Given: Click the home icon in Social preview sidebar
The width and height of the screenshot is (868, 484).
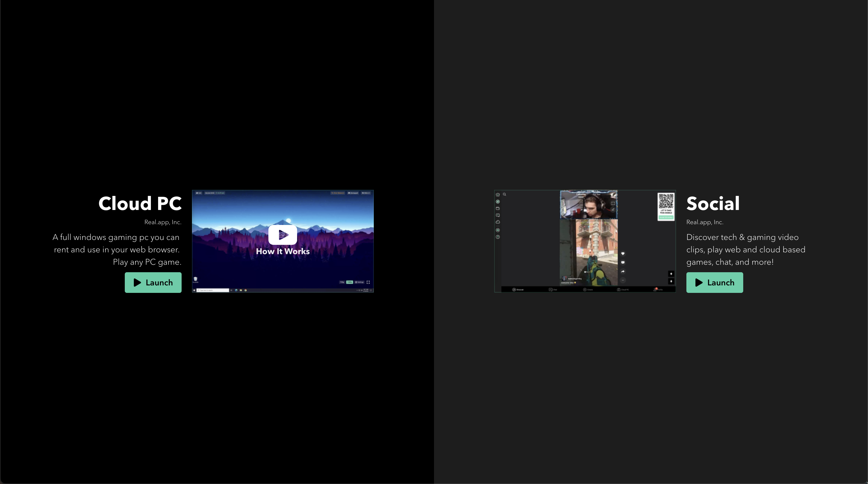Looking at the screenshot, I should (x=498, y=194).
